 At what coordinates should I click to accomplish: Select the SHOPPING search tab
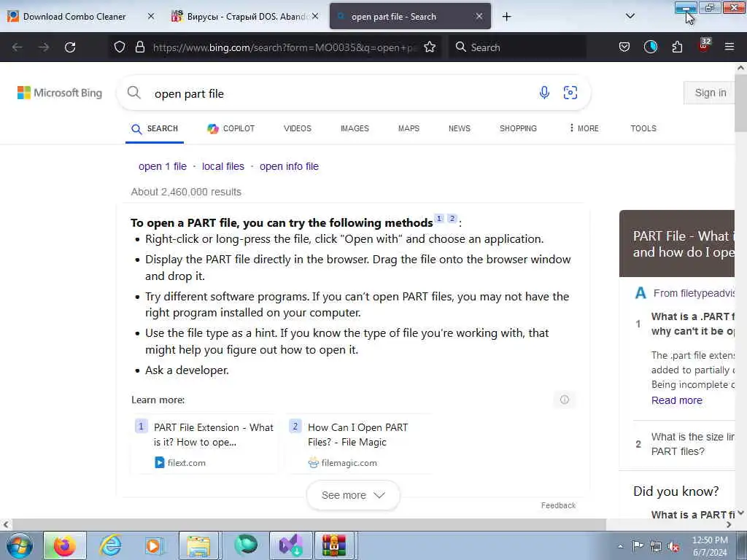(518, 128)
